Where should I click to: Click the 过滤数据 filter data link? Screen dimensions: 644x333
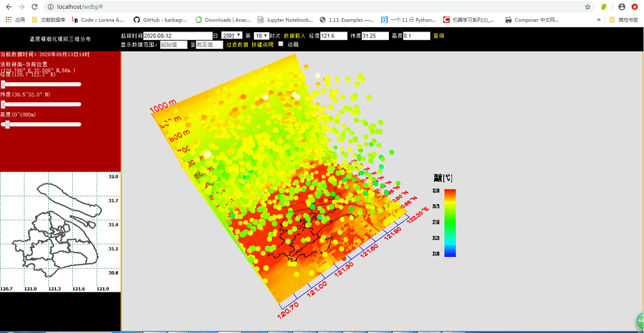coord(237,45)
